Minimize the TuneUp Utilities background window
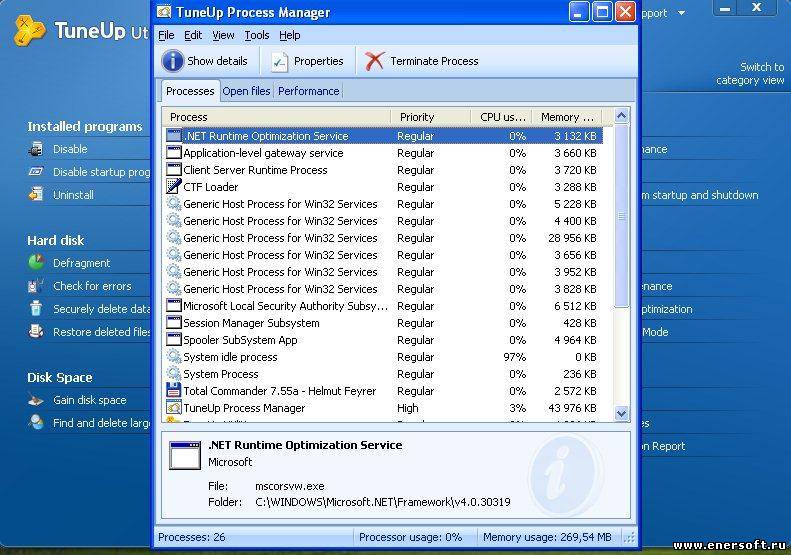791x555 pixels. [725, 9]
